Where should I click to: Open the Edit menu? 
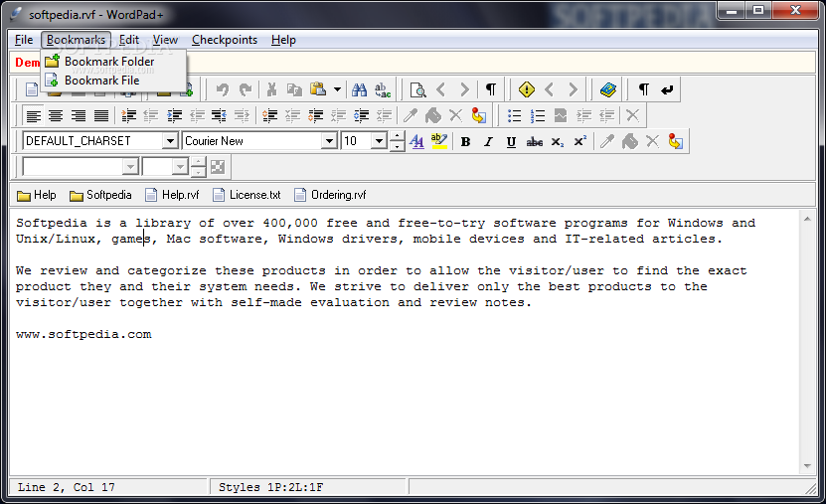[x=129, y=40]
